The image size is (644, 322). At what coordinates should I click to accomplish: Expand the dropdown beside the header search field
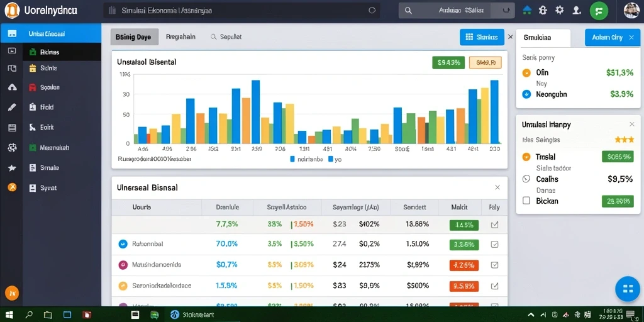(x=506, y=11)
